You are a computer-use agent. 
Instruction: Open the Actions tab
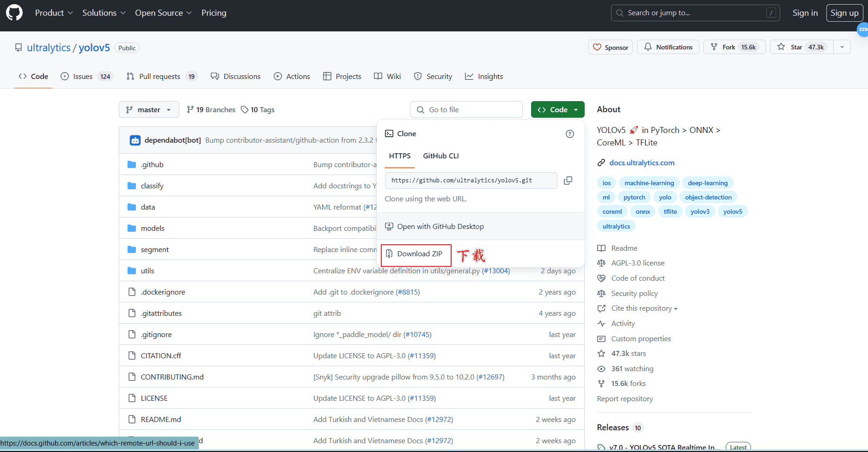(292, 76)
